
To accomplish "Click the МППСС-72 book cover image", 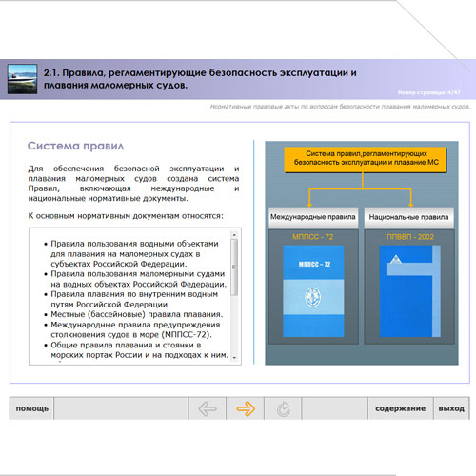I will pyautogui.click(x=313, y=290).
